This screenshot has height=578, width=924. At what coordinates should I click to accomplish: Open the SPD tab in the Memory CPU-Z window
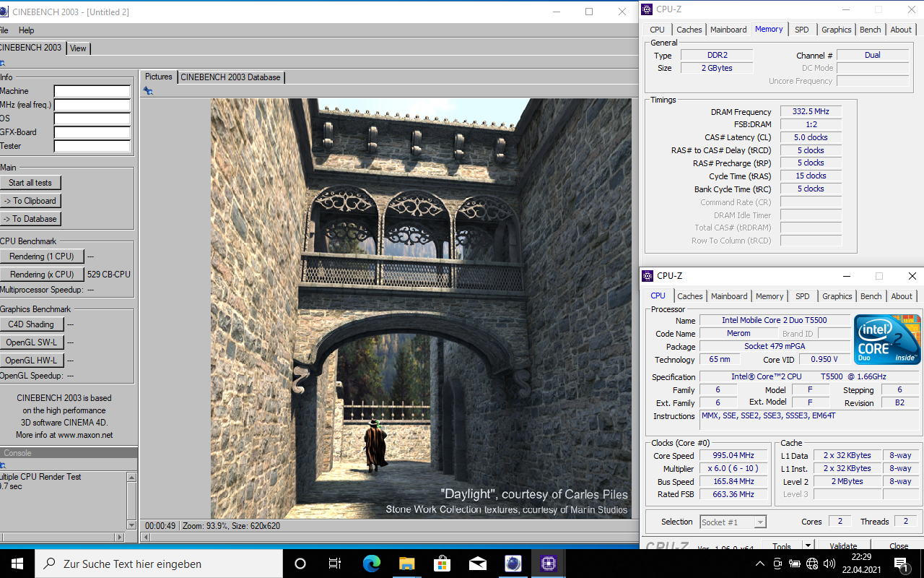pyautogui.click(x=802, y=30)
